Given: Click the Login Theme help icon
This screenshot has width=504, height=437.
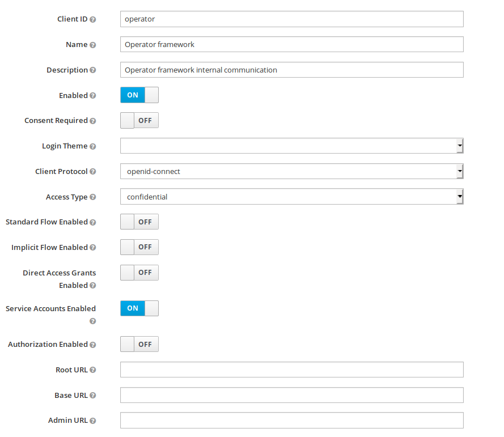Looking at the screenshot, I should pos(93,146).
